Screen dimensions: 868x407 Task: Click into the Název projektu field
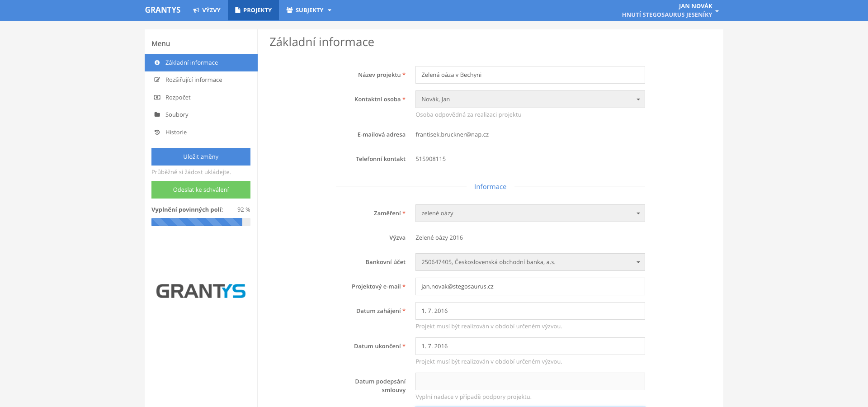coord(530,75)
